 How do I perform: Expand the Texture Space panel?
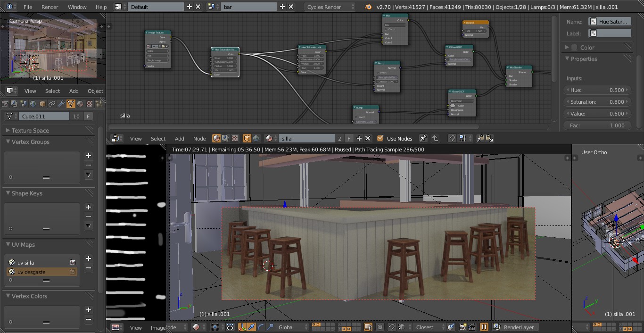[8, 131]
